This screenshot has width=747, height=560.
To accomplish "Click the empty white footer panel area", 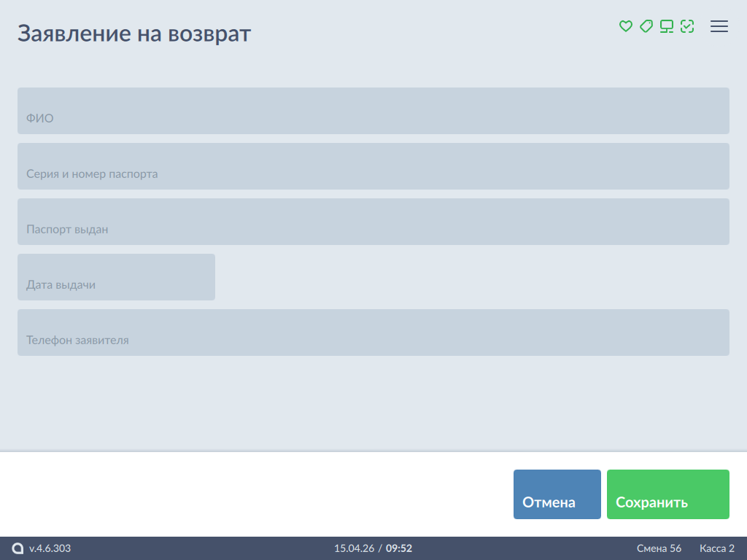I will pos(255,494).
